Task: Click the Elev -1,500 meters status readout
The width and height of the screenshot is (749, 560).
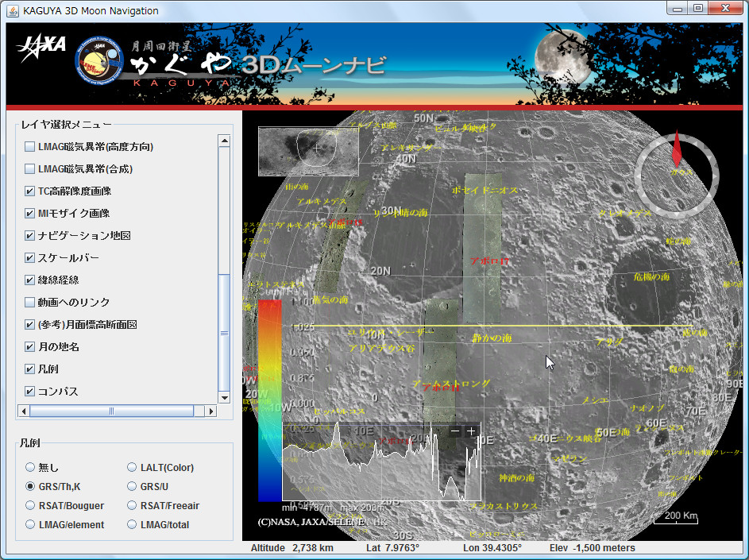Action: [593, 548]
